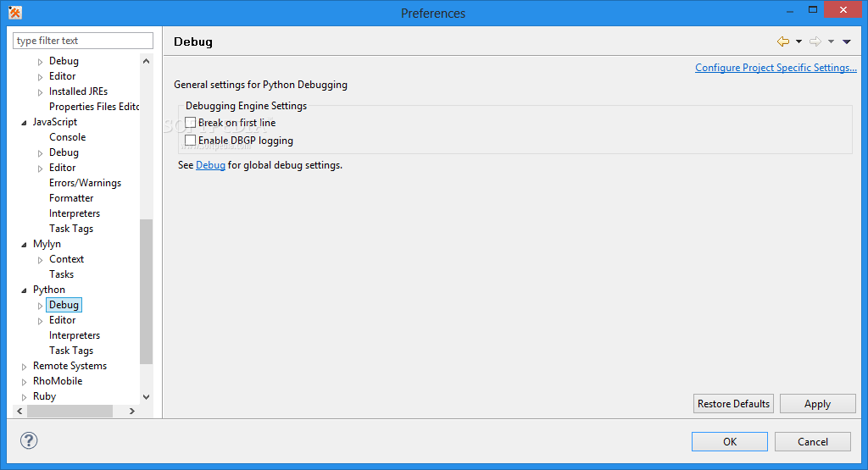Click tree horizontal scrollbar left arrow
This screenshot has width=868, height=470.
tap(20, 411)
